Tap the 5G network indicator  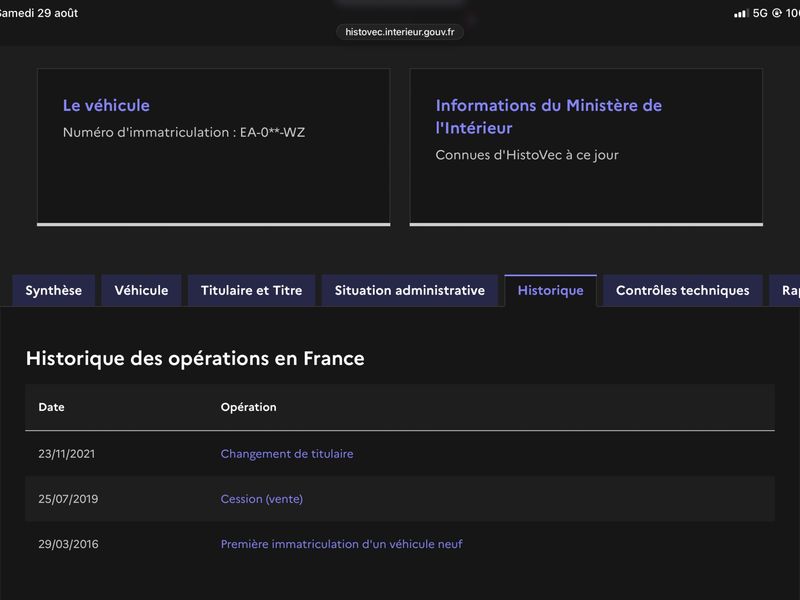click(760, 13)
